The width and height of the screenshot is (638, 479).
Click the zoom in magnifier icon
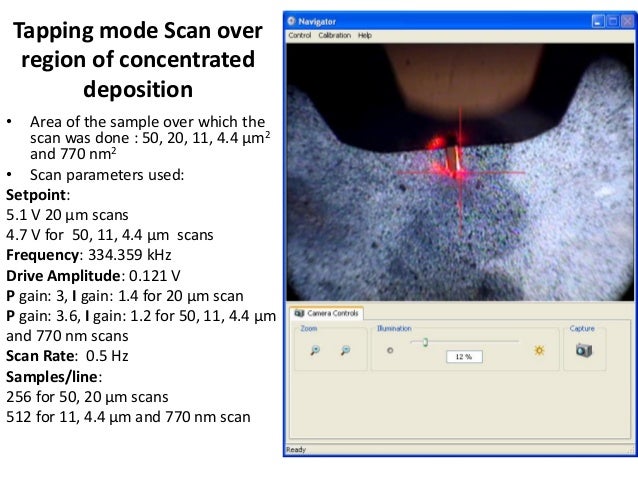(x=315, y=350)
